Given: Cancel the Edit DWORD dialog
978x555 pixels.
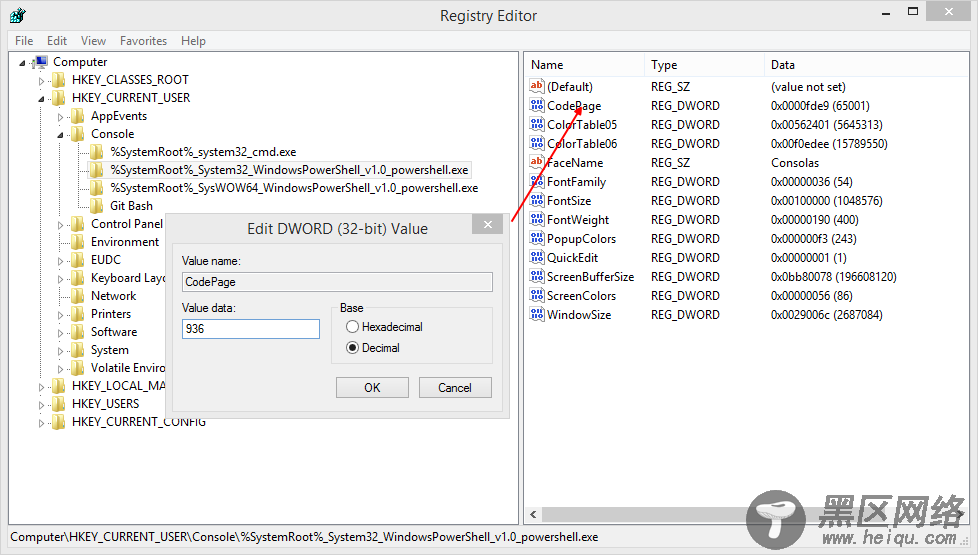Looking at the screenshot, I should pyautogui.click(x=455, y=387).
